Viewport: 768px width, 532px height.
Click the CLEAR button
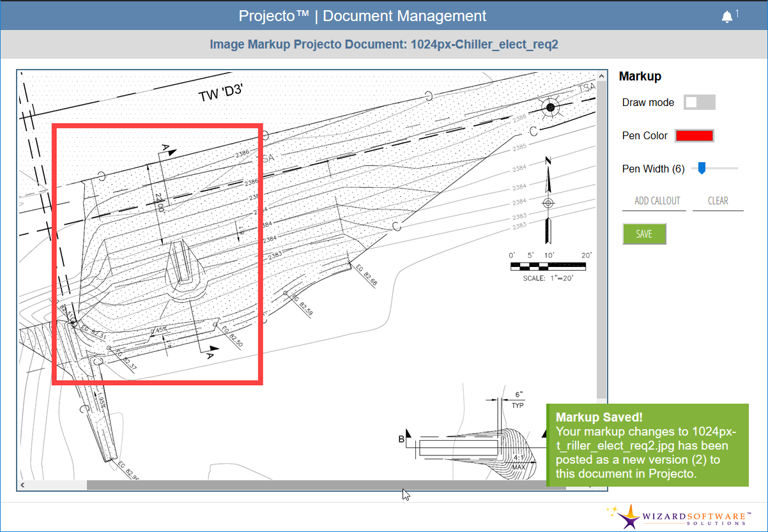718,201
